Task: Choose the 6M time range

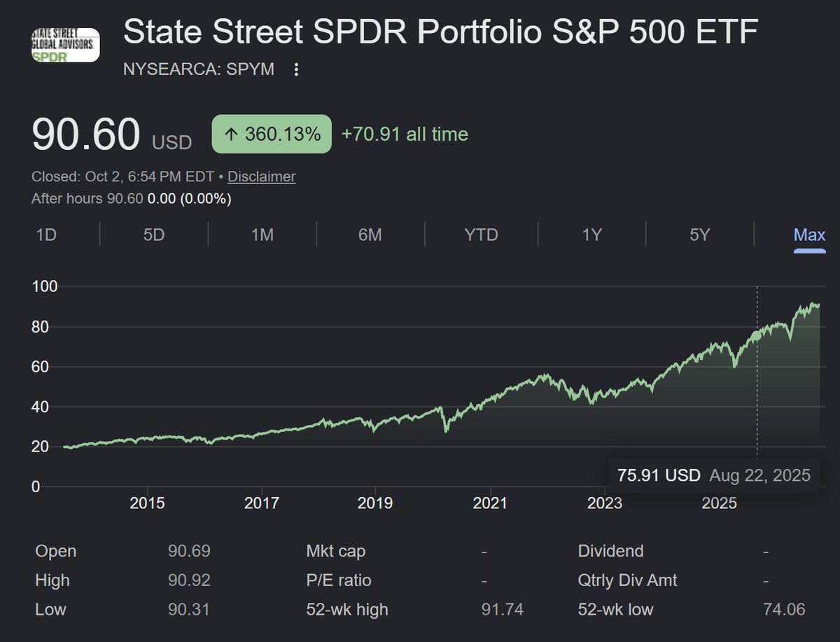Action: pos(370,235)
